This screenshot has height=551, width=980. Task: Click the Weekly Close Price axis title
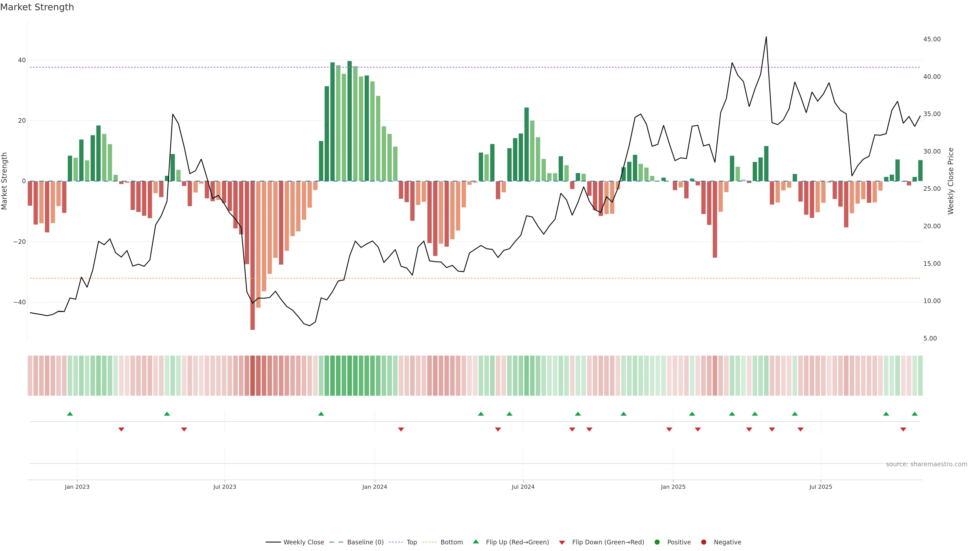click(951, 181)
